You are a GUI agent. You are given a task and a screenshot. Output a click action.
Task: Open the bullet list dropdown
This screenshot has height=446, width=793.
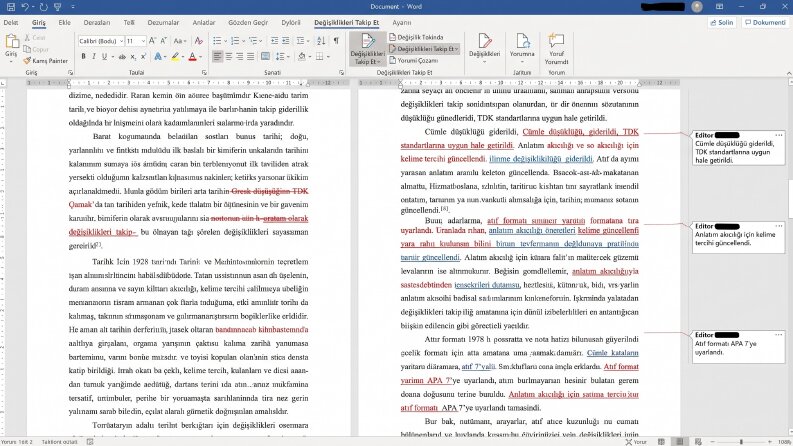click(x=225, y=41)
